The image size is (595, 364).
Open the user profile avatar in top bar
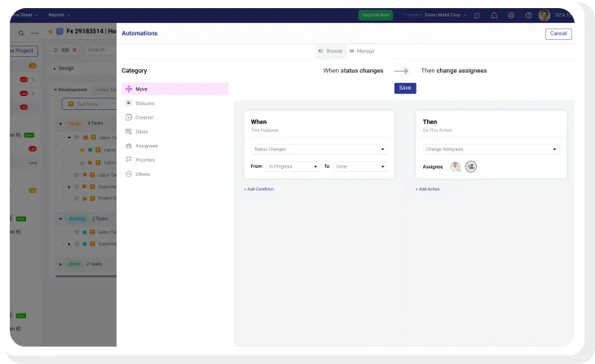tap(544, 15)
